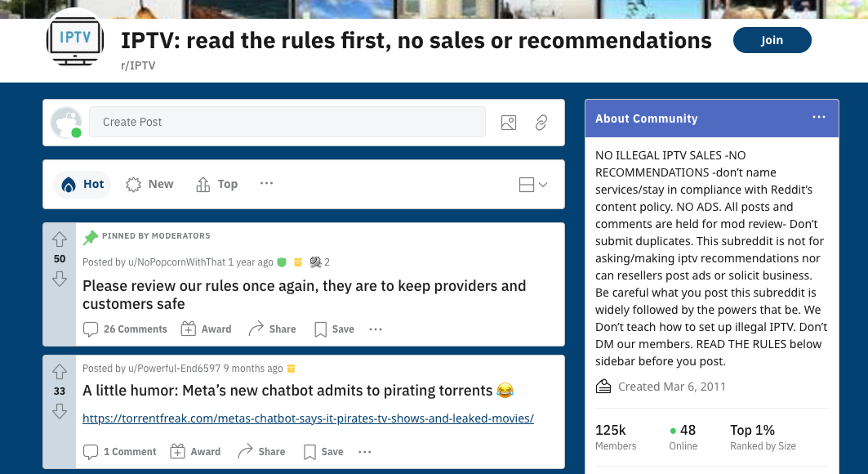Image resolution: width=868 pixels, height=474 pixels.
Task: Expand more sorting options via the ellipsis
Action: tap(266, 184)
